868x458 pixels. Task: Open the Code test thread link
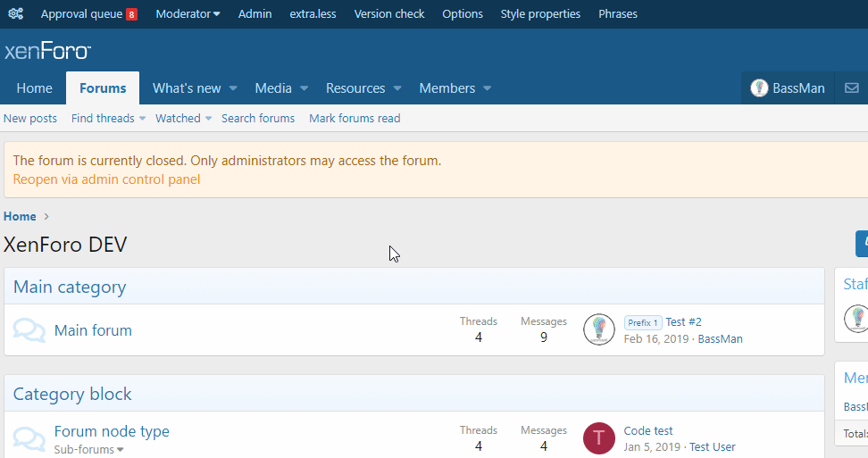coord(648,430)
